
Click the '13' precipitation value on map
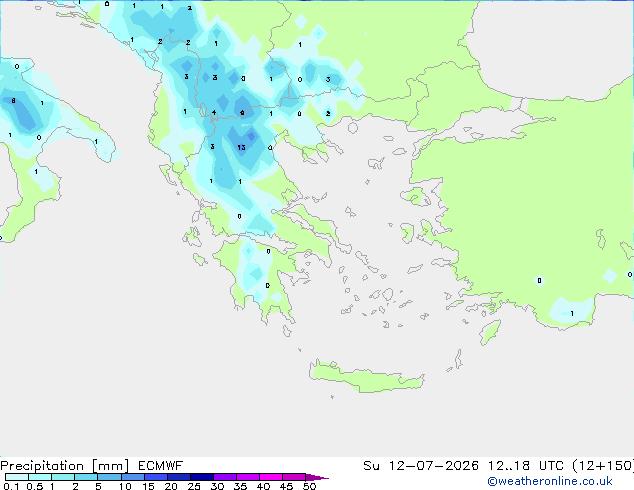[x=241, y=147]
